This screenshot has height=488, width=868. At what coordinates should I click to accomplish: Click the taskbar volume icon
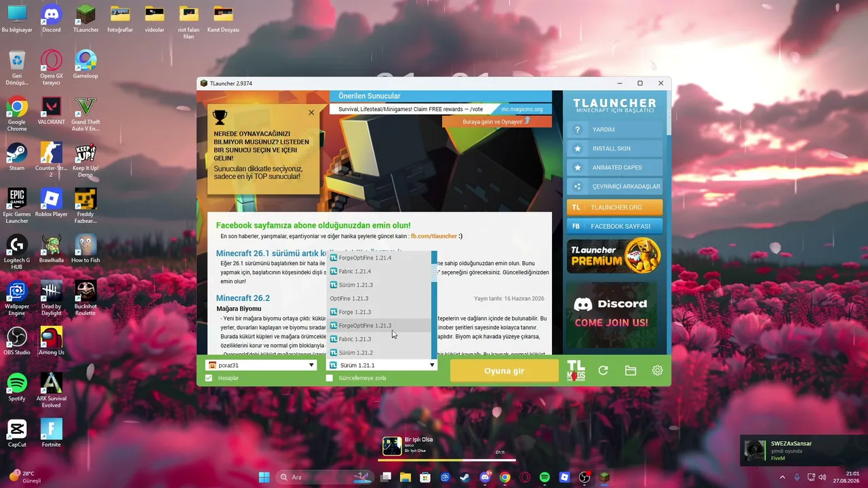(x=823, y=477)
